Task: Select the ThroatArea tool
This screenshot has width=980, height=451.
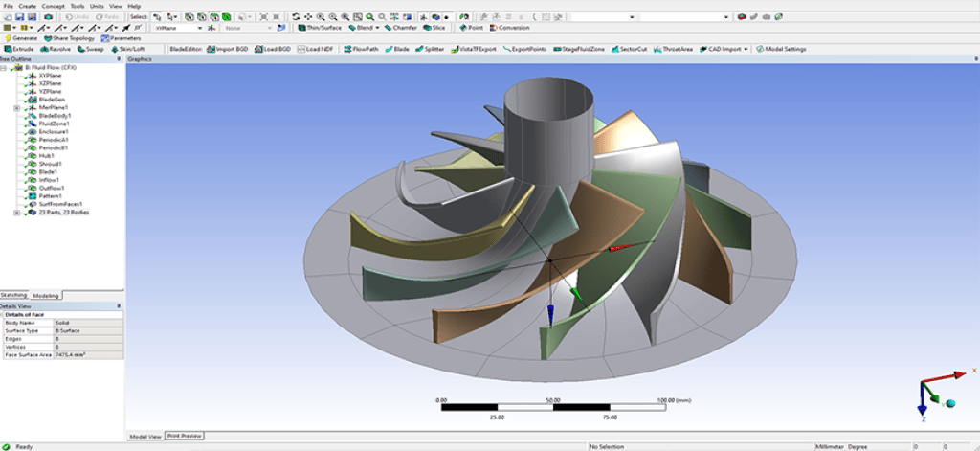Action: point(673,49)
